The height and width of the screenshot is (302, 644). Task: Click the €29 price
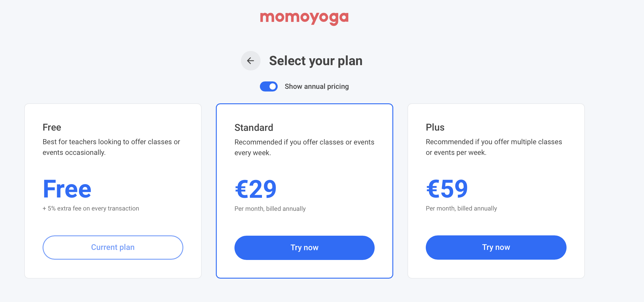(x=255, y=189)
